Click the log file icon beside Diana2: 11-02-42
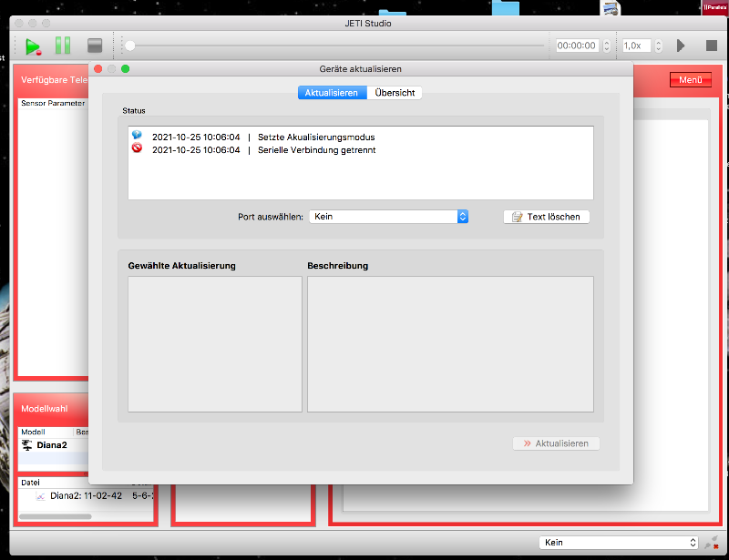Screen dimensions: 729x560 [41, 496]
